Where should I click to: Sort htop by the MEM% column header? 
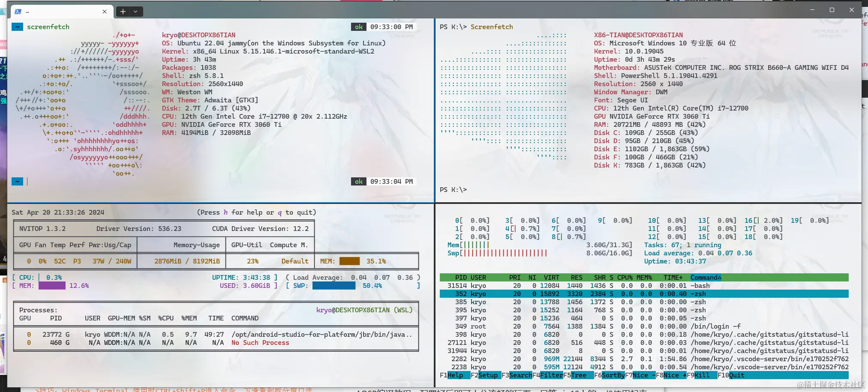click(x=644, y=278)
